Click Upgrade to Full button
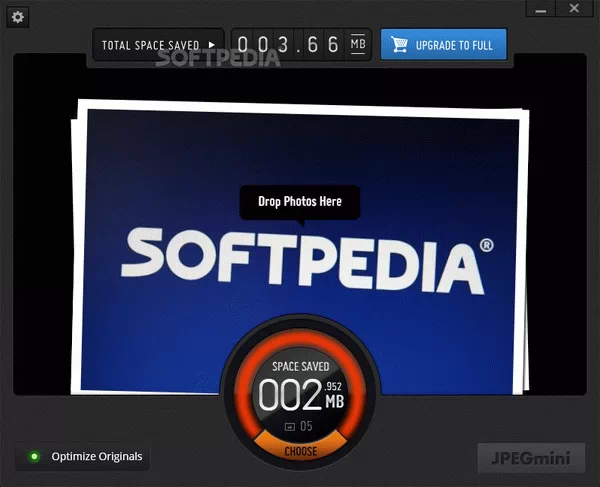The image size is (600, 487). pyautogui.click(x=443, y=45)
